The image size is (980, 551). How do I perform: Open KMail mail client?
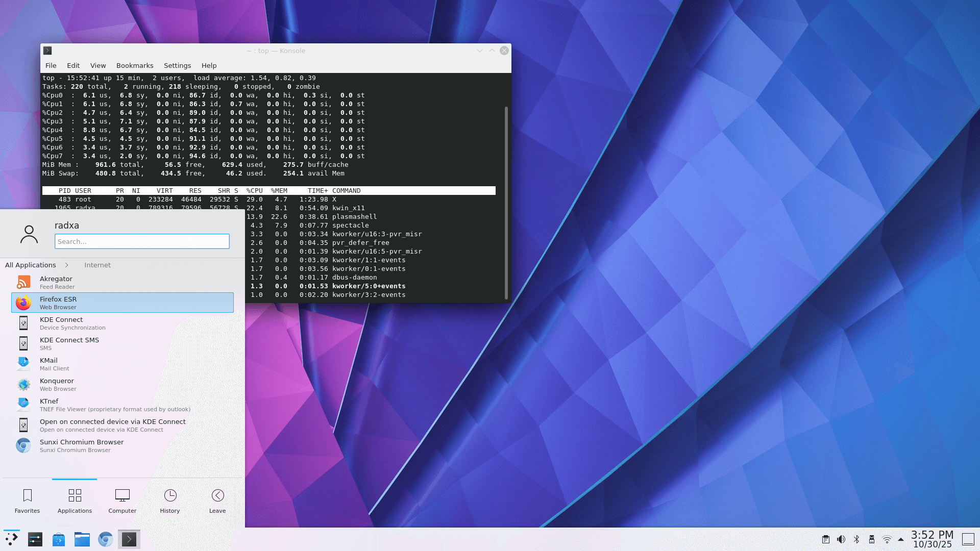click(x=48, y=364)
